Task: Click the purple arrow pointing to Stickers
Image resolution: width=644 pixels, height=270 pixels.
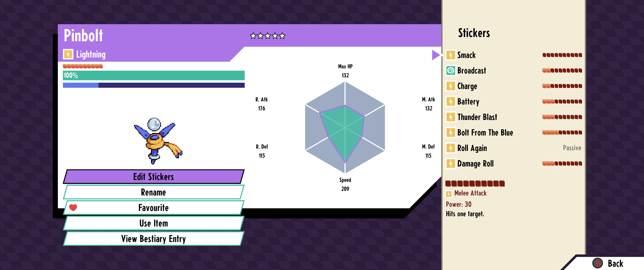Action: [435, 55]
